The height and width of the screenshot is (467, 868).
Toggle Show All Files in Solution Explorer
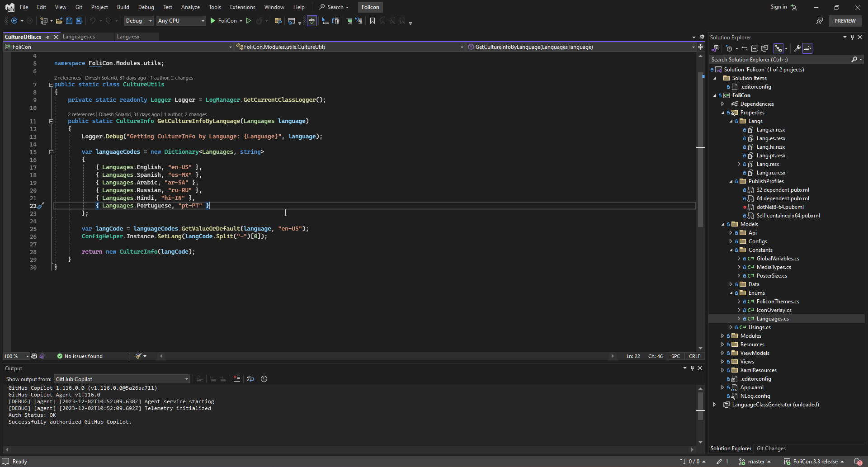pos(764,48)
